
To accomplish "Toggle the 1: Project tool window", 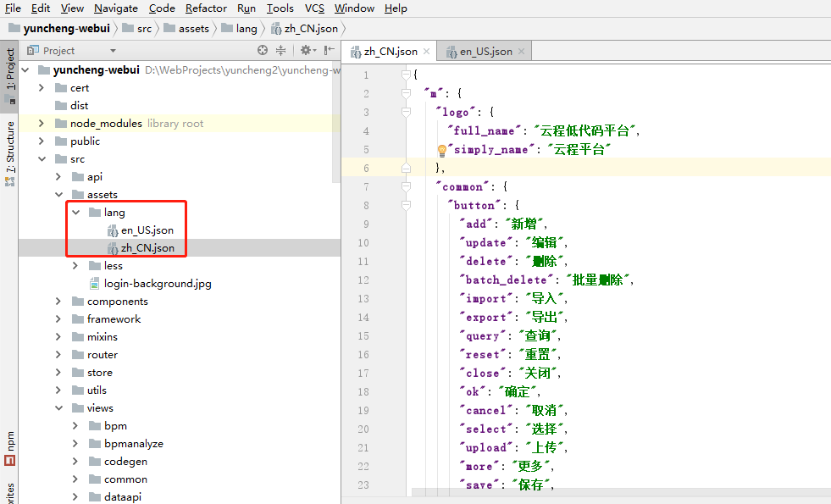I will [x=9, y=76].
